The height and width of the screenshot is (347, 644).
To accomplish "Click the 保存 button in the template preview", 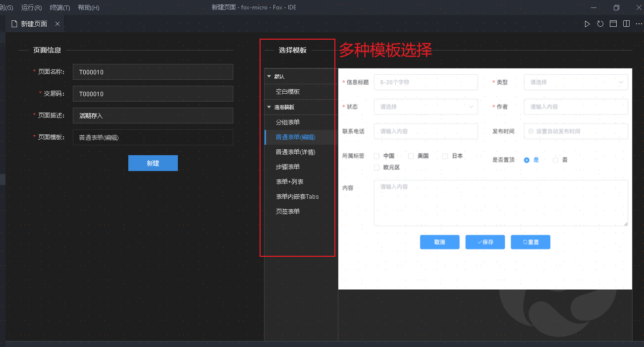I will (x=485, y=242).
